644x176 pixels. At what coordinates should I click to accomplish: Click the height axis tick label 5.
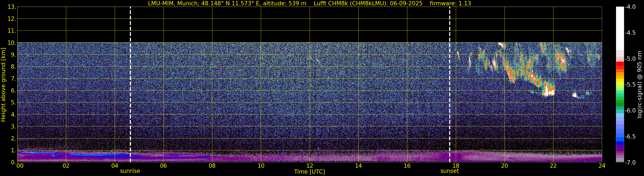coord(13,103)
